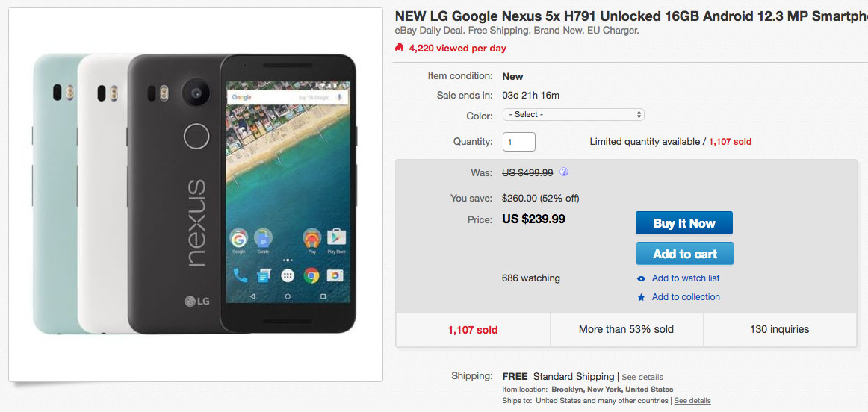Click the star icon for collection

point(641,297)
